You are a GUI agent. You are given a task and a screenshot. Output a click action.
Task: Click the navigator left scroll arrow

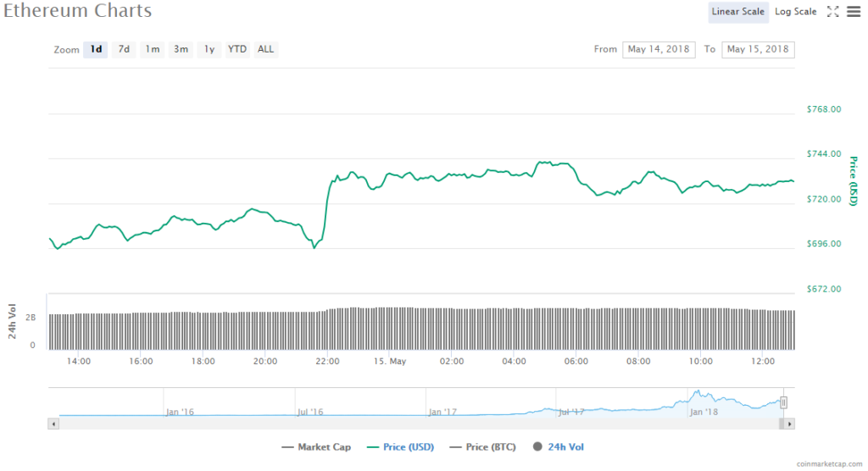(54, 423)
